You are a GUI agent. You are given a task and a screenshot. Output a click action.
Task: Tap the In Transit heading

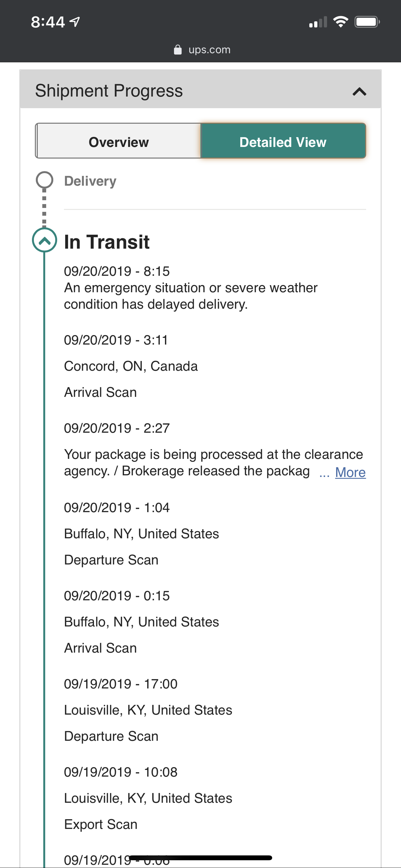[x=107, y=242]
